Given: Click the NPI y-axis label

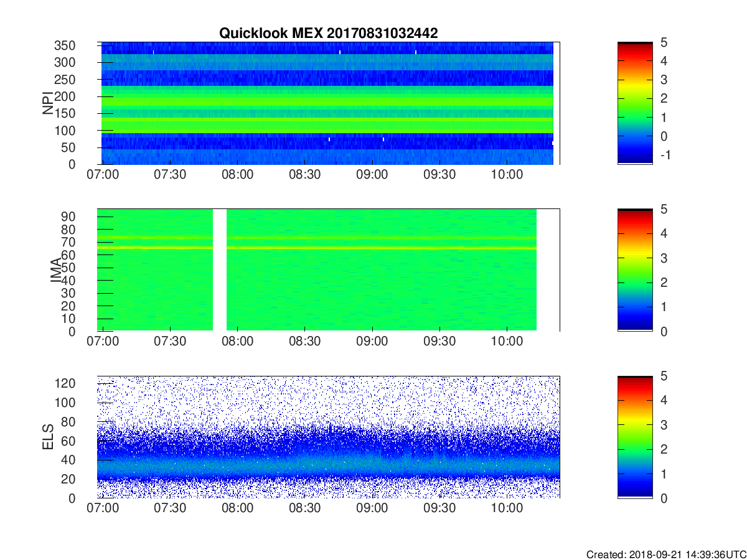Looking at the screenshot, I should click(48, 103).
